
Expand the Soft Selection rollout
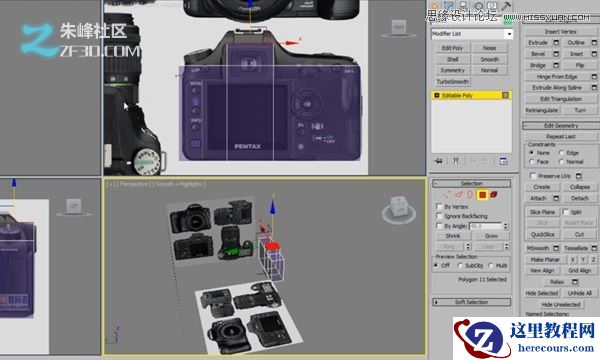[x=471, y=302]
